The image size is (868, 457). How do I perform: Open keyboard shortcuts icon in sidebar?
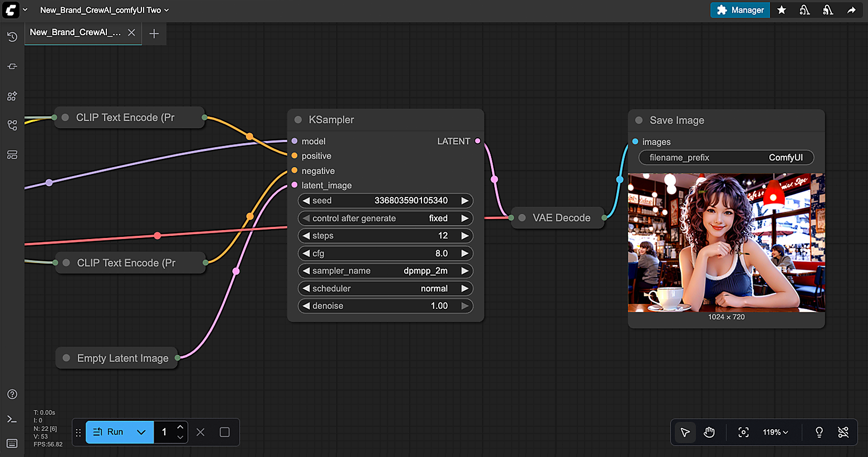12,443
